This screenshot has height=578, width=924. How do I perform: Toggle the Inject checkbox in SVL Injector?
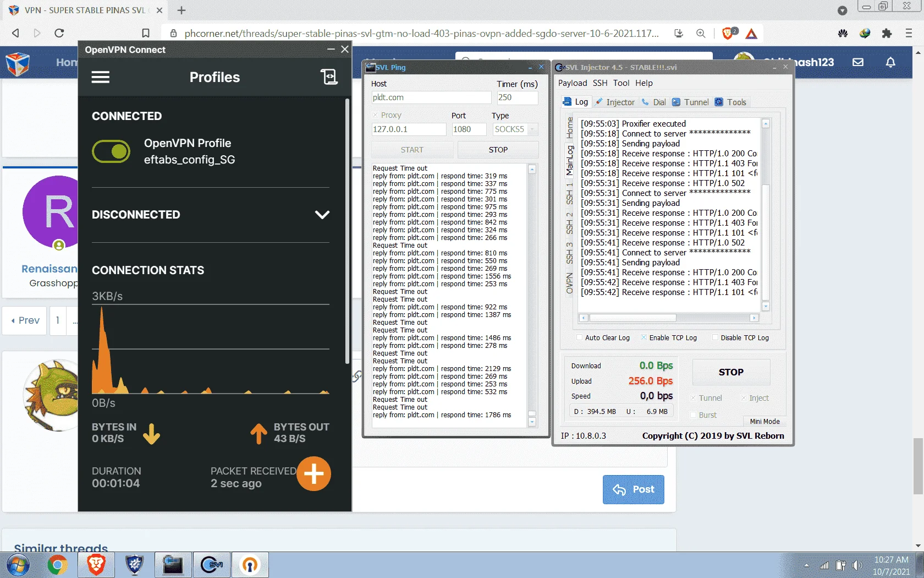click(x=744, y=398)
